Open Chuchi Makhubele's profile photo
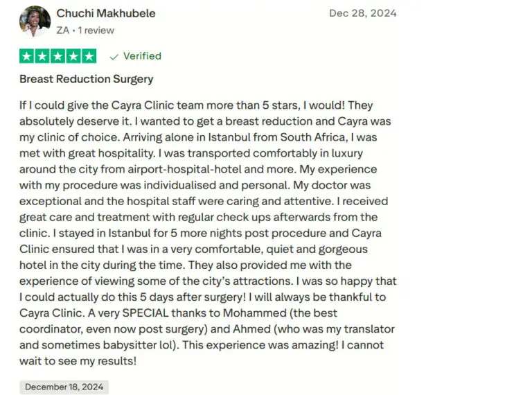The height and width of the screenshot is (395, 532). point(35,21)
